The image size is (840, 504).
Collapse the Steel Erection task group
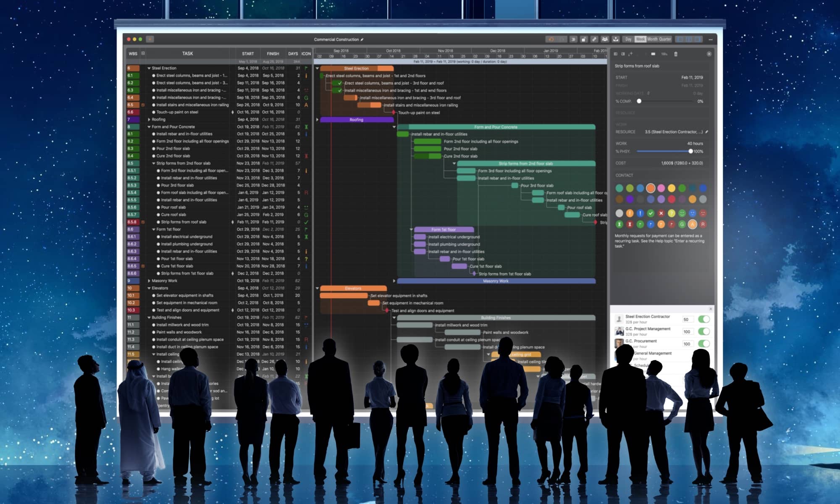coord(149,68)
